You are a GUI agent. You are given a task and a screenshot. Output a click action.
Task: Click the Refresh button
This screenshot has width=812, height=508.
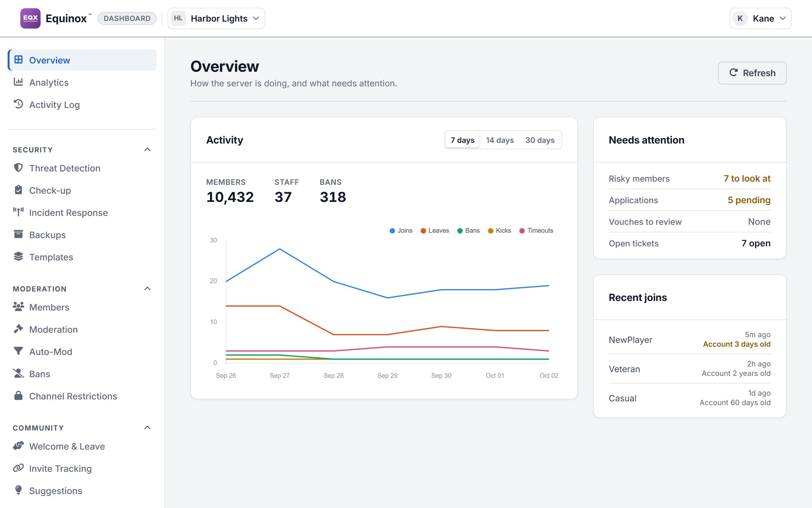[x=752, y=73]
